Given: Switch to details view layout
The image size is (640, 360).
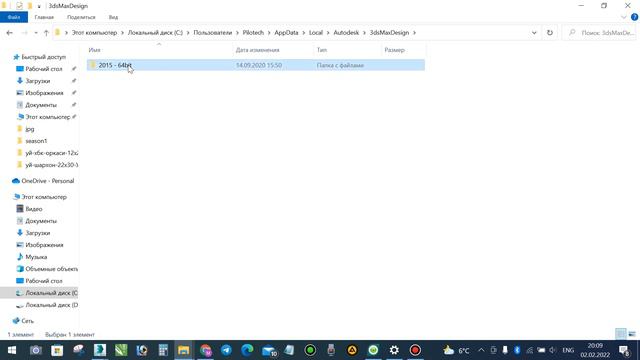Looking at the screenshot, I should 620,334.
